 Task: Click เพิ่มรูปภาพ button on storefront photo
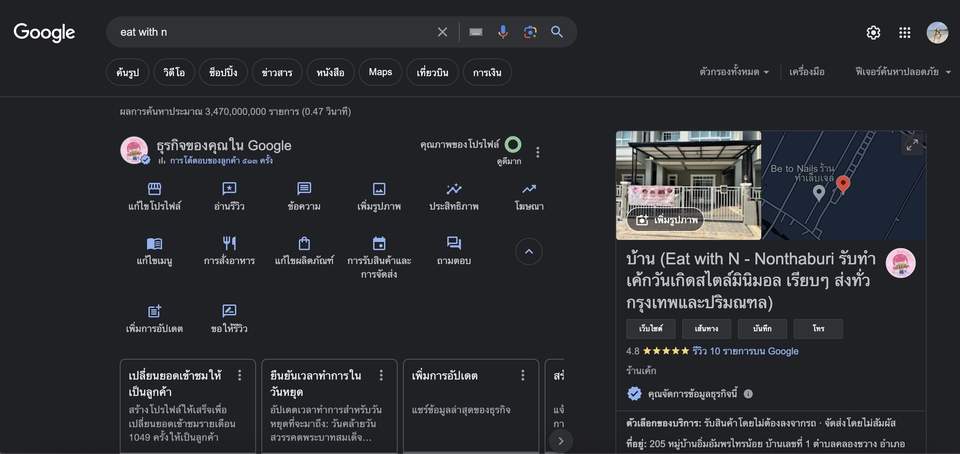click(x=665, y=220)
